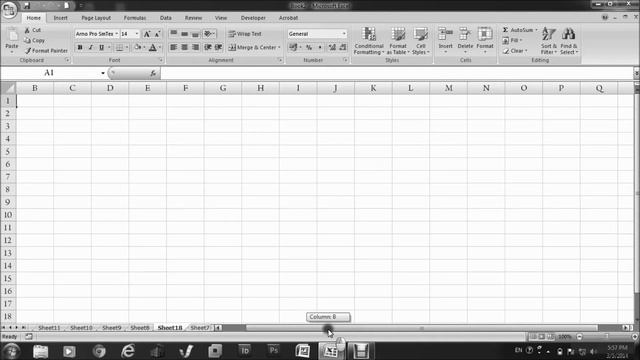Select the Sheet11 worksheet tab
Image resolution: width=640 pixels, height=360 pixels.
point(49,328)
